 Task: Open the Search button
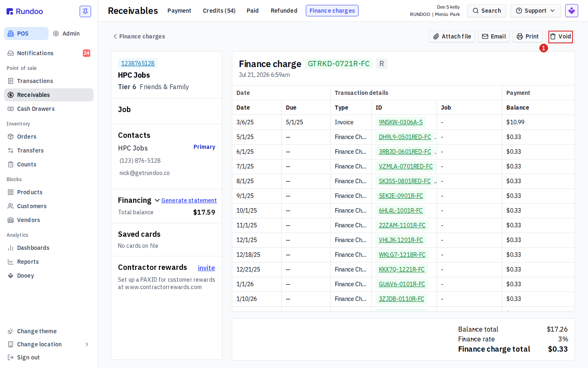point(487,11)
